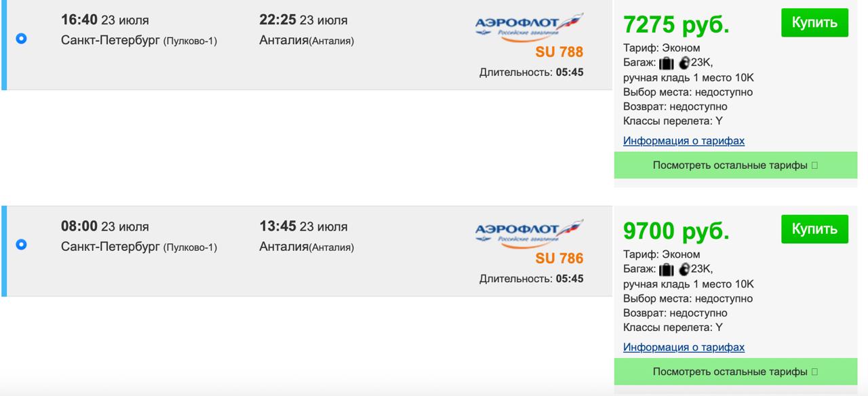The image size is (868, 396).
Task: Expand Посмотреть остальные тарифы for flight SU 786
Action: click(x=735, y=372)
